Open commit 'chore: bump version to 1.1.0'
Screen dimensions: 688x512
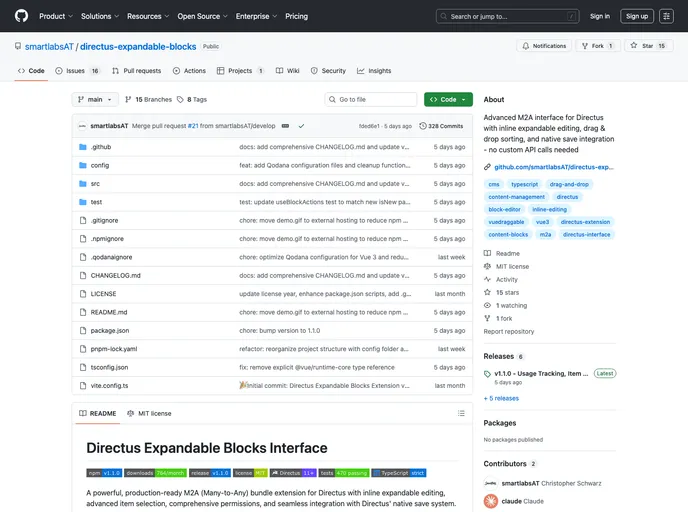pyautogui.click(x=280, y=331)
